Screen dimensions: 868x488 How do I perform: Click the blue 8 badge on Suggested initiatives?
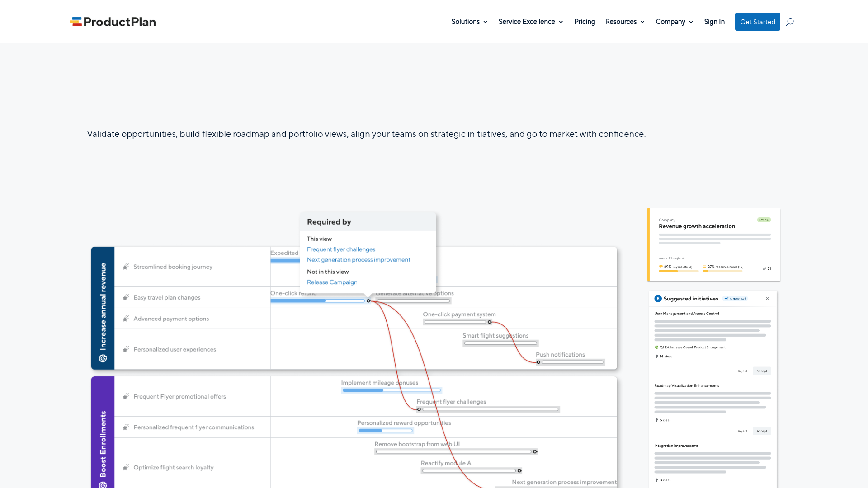(x=658, y=298)
